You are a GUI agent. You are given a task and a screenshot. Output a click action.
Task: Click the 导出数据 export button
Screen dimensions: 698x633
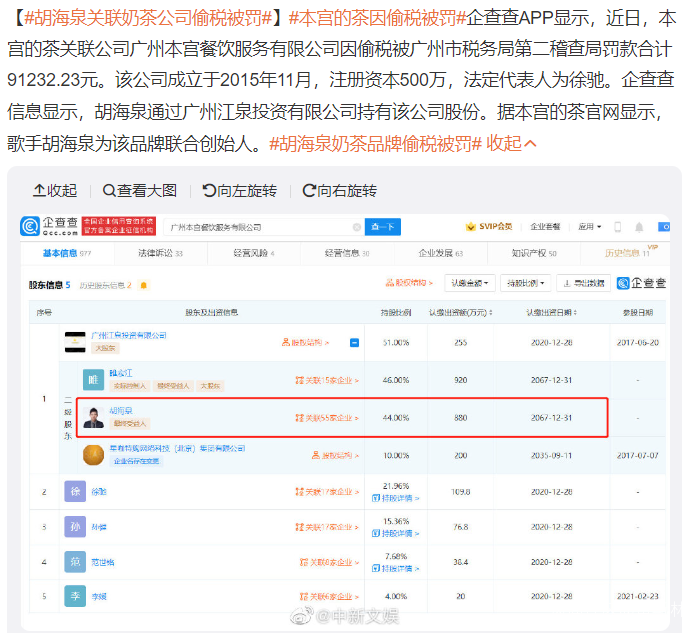coord(583,284)
